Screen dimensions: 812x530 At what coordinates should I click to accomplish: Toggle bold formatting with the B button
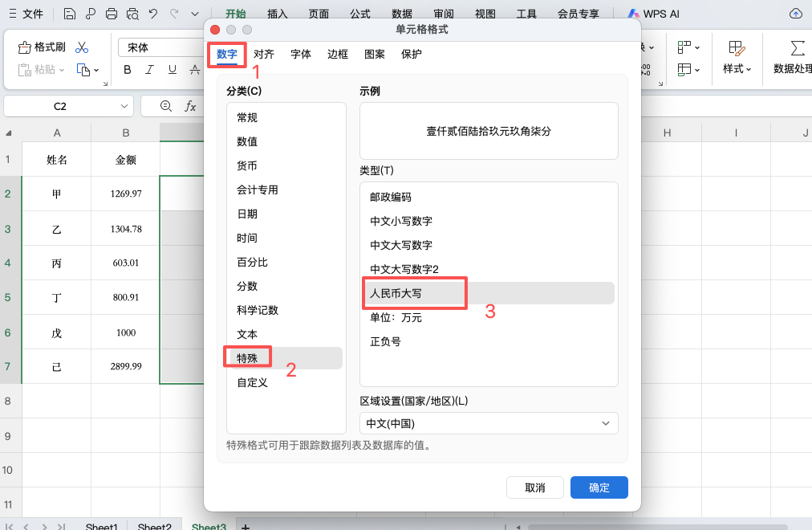[x=127, y=70]
